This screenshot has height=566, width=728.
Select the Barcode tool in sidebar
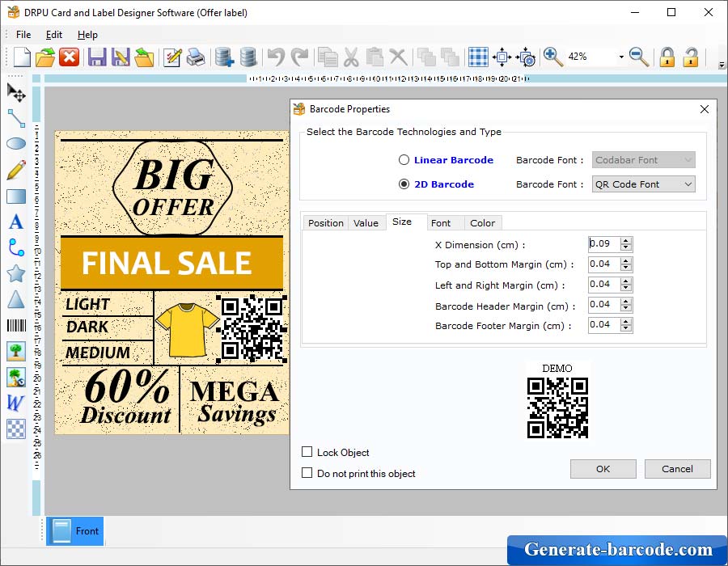coord(16,325)
